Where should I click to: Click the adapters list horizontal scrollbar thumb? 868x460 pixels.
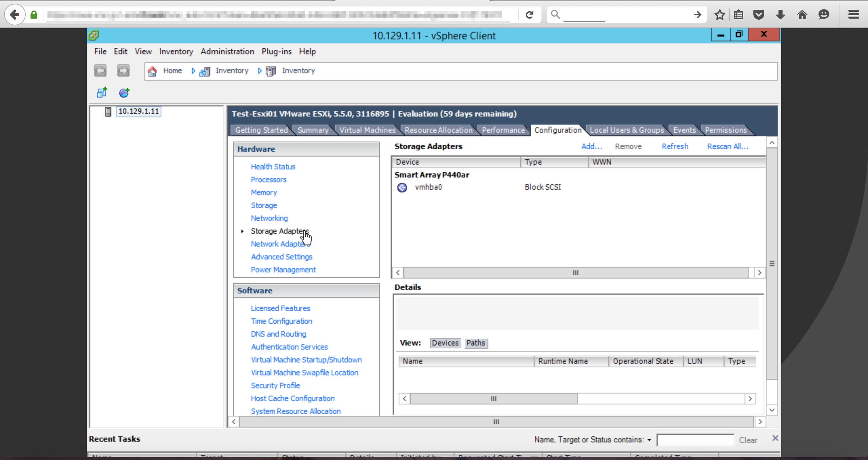click(575, 273)
